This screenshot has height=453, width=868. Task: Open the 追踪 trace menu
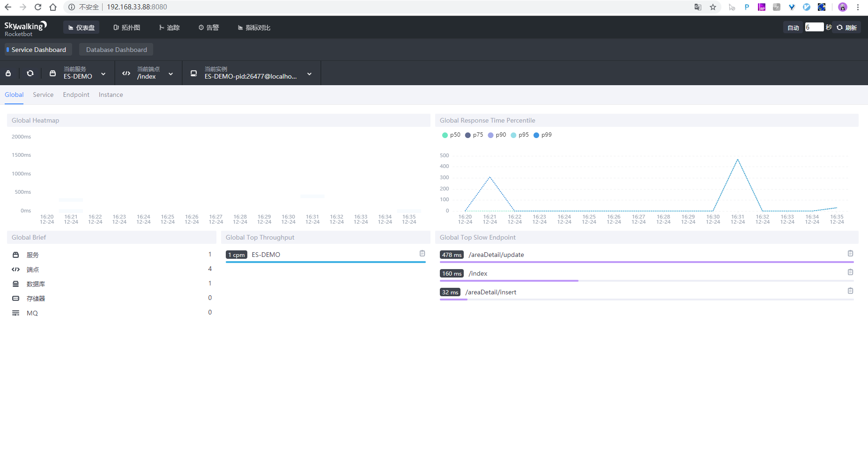click(170, 28)
